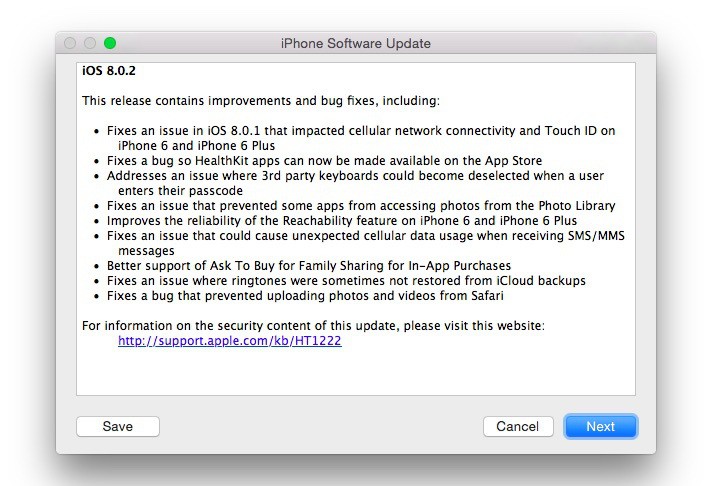Click the 'This release contains improvements' line

[261, 100]
